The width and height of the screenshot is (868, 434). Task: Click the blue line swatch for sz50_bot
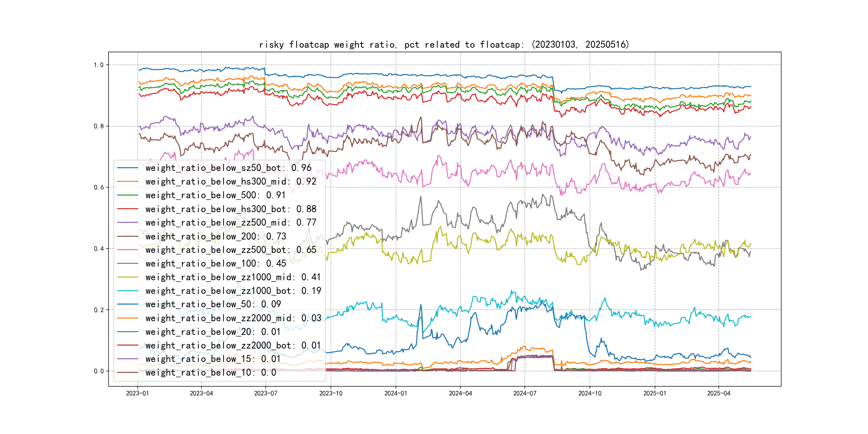127,168
